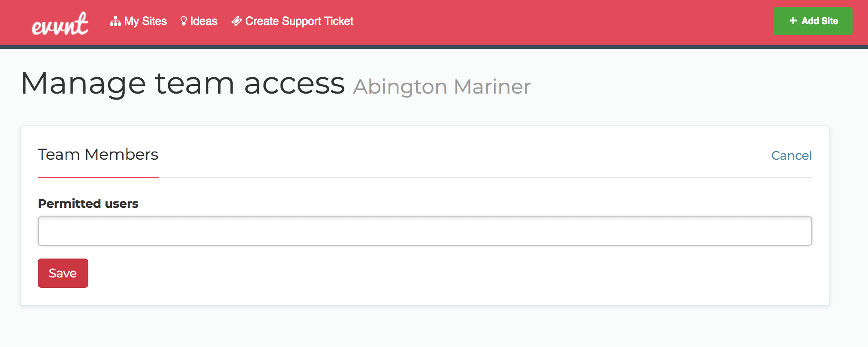The height and width of the screenshot is (347, 868).
Task: Click the ticket icon beside Create Support Ticket
Action: coord(236,21)
